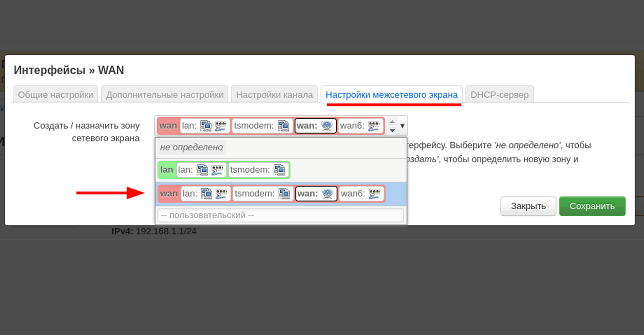Click tsmodem icon in highlighted wan row
This screenshot has height=335, width=644.
coord(284,193)
